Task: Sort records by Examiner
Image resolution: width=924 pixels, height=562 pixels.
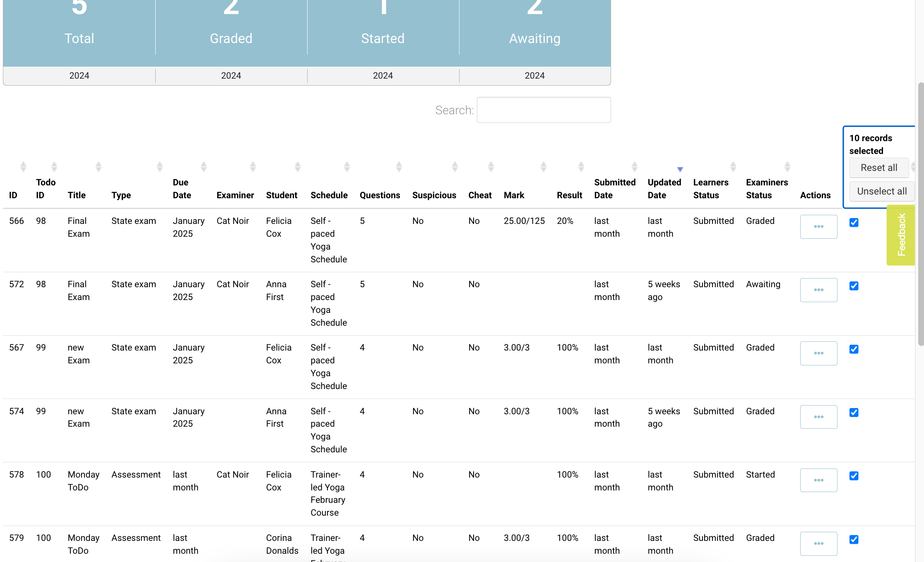Action: (x=253, y=166)
